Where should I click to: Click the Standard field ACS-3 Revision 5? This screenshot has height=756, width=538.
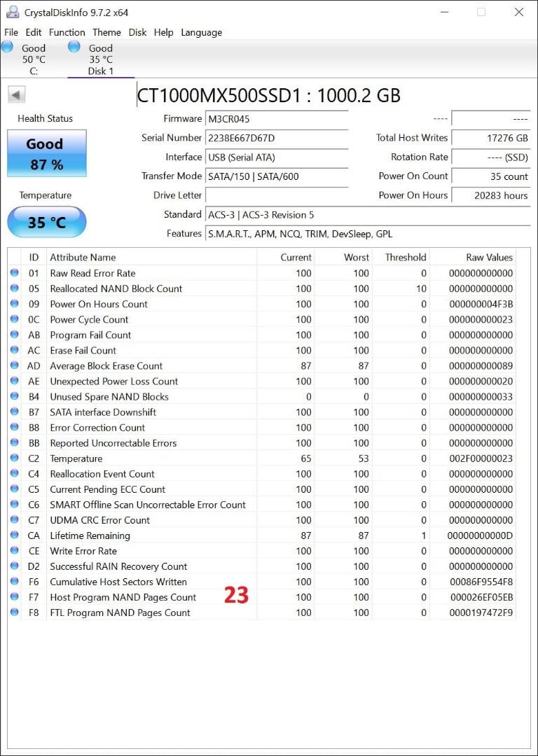pos(368,215)
